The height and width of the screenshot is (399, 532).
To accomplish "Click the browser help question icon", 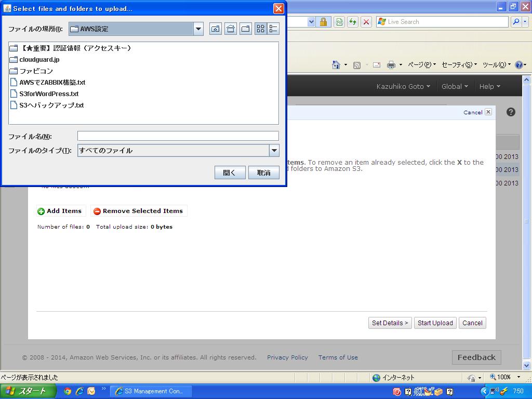I will (x=519, y=65).
